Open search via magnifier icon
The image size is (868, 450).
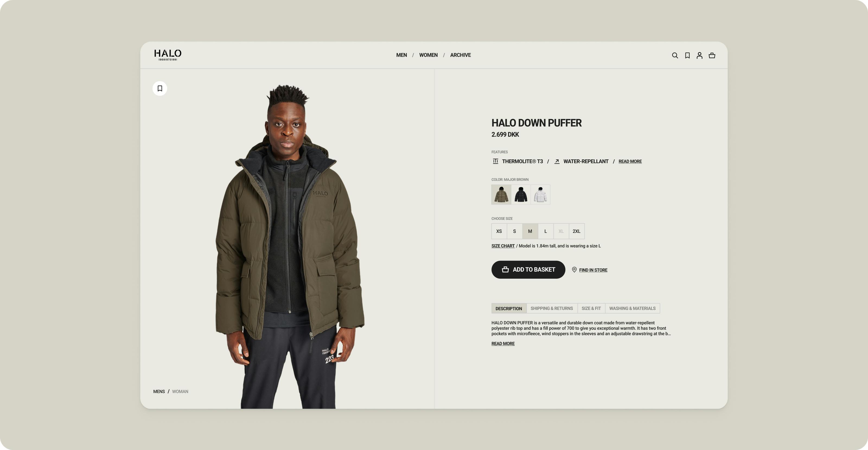pyautogui.click(x=675, y=56)
